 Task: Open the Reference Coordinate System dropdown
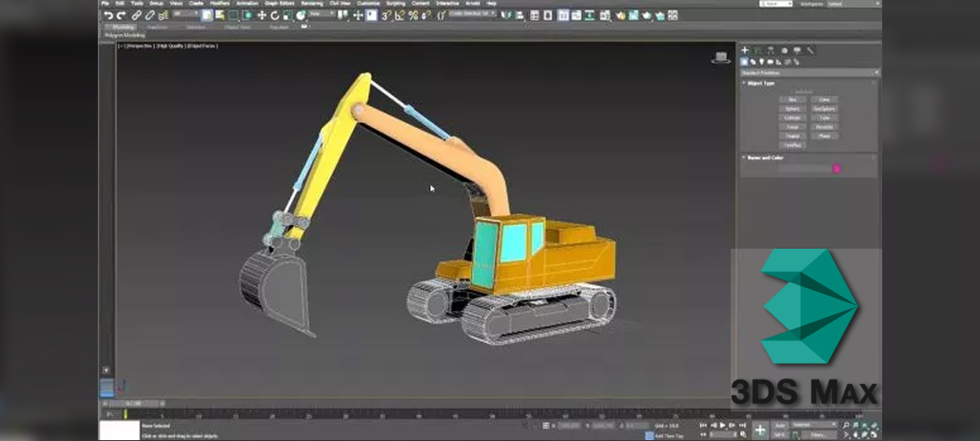(323, 13)
